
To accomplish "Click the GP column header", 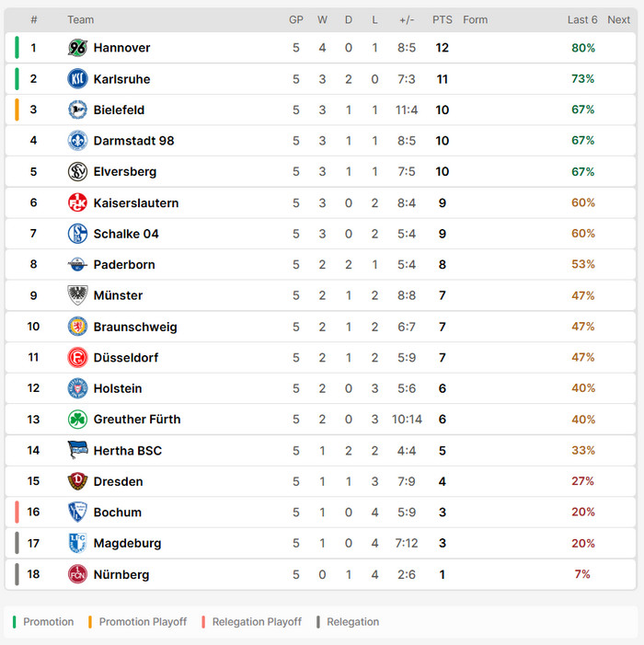I will (x=296, y=19).
